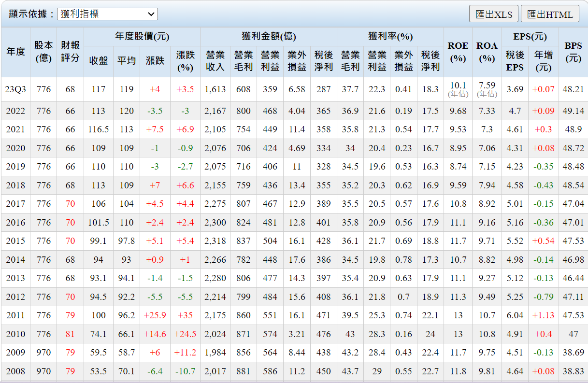
Task: Click the 稅後淨利 amount column header
Action: (x=323, y=61)
